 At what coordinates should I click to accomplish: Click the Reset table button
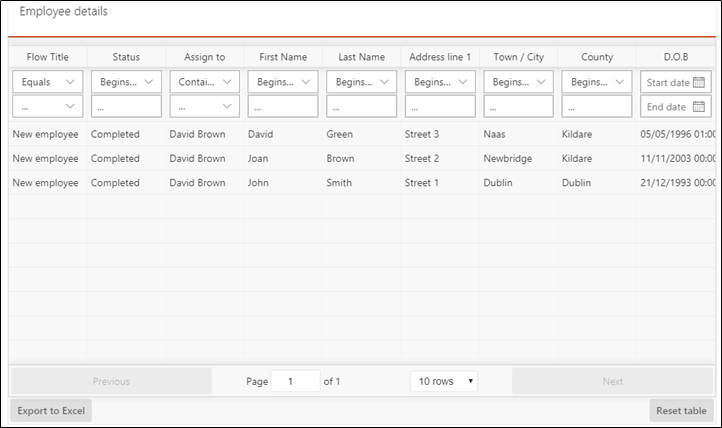(681, 411)
